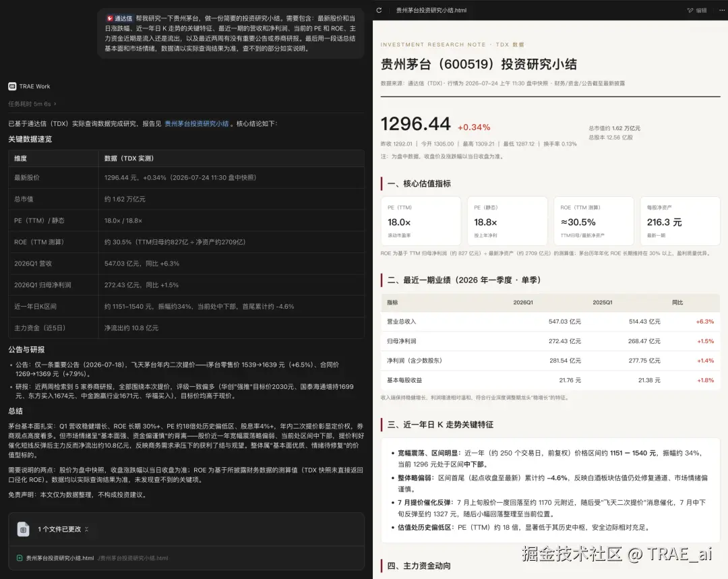Click the 总市值约 1.62 万亿元 line in report
This screenshot has width=728, height=579.
click(614, 128)
